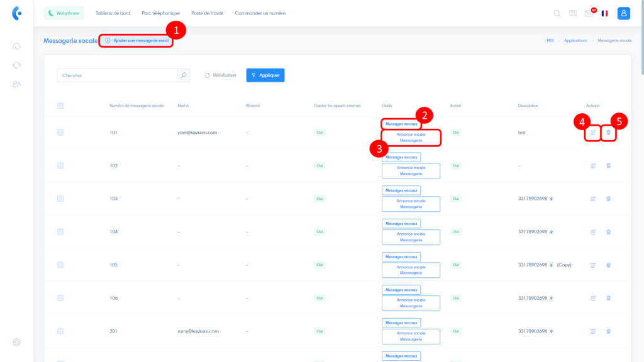Edit voicemail 101 with pencil icon
Image resolution: width=644 pixels, height=362 pixels.
592,133
